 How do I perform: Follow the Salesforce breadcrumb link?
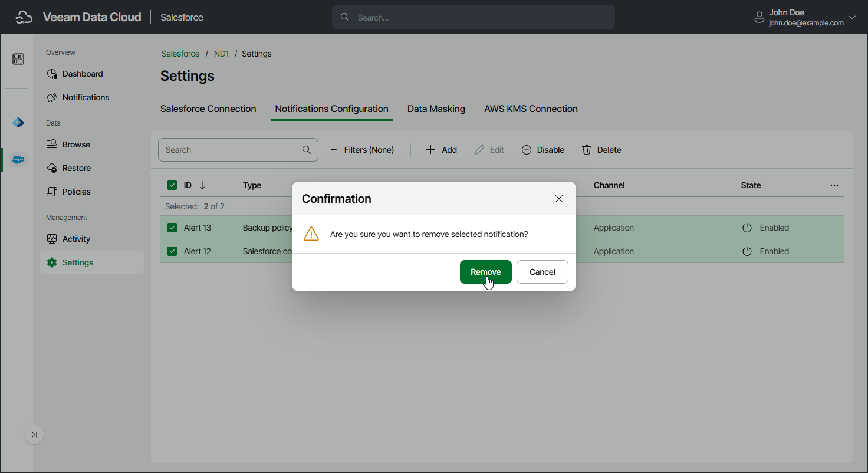180,54
